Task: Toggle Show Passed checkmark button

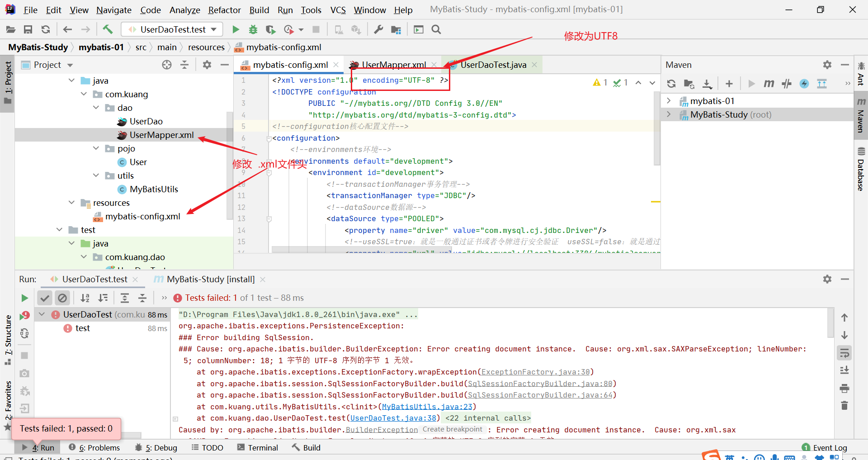Action: point(44,298)
